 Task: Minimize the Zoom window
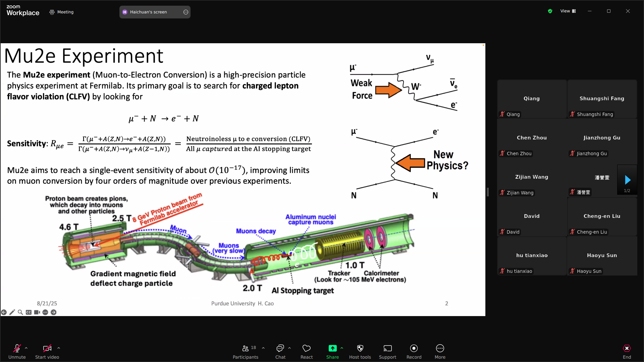[x=590, y=11]
